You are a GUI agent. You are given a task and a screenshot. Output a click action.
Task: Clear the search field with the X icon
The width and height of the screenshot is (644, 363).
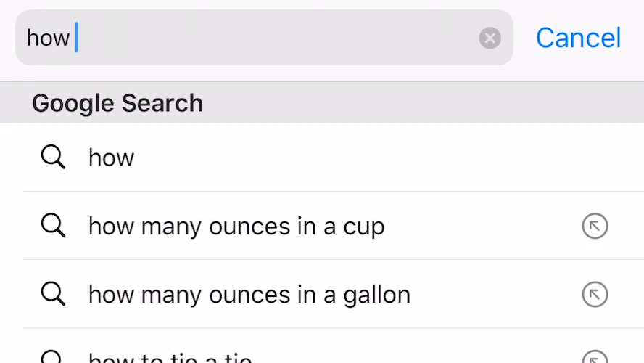(x=490, y=38)
